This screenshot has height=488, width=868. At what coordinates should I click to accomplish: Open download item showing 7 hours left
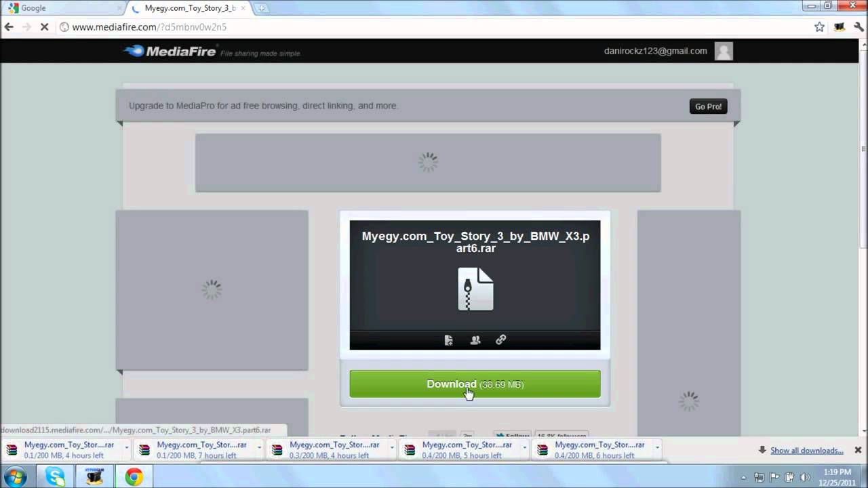(193, 450)
